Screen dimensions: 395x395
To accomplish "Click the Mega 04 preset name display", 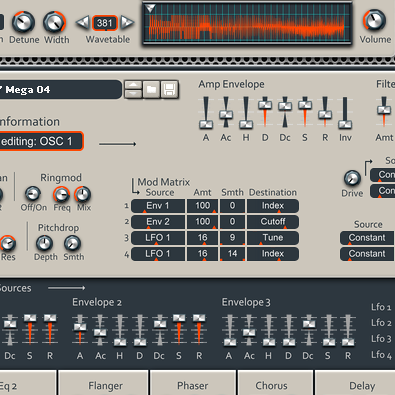I will tap(60, 89).
